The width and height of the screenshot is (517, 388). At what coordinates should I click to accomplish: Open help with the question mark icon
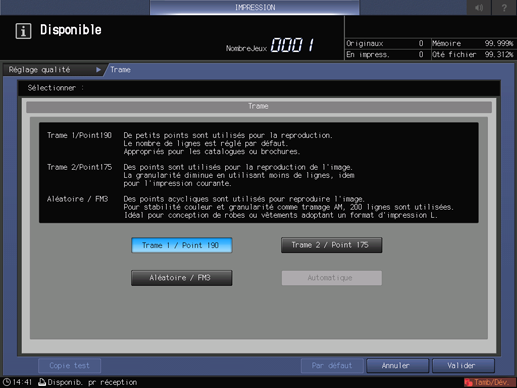pyautogui.click(x=504, y=7)
